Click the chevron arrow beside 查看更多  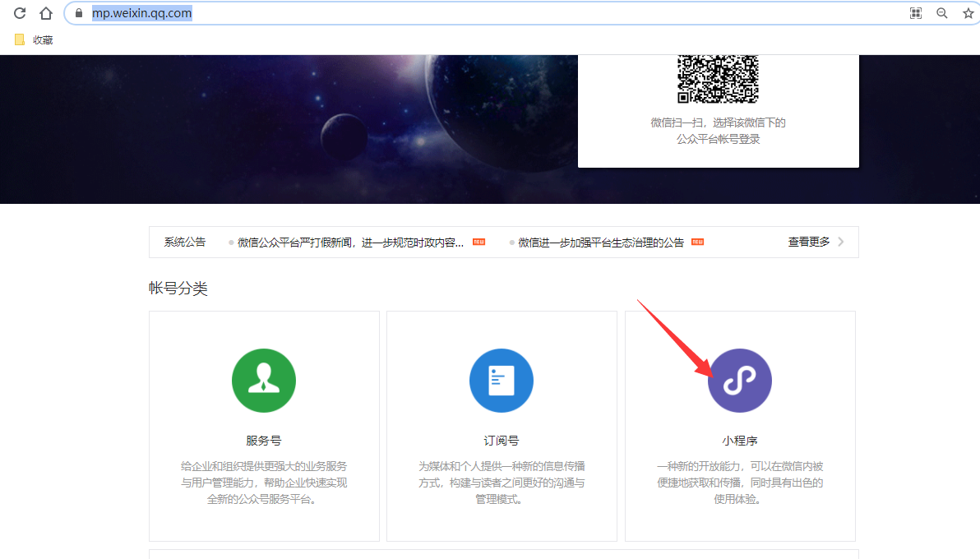(x=841, y=242)
